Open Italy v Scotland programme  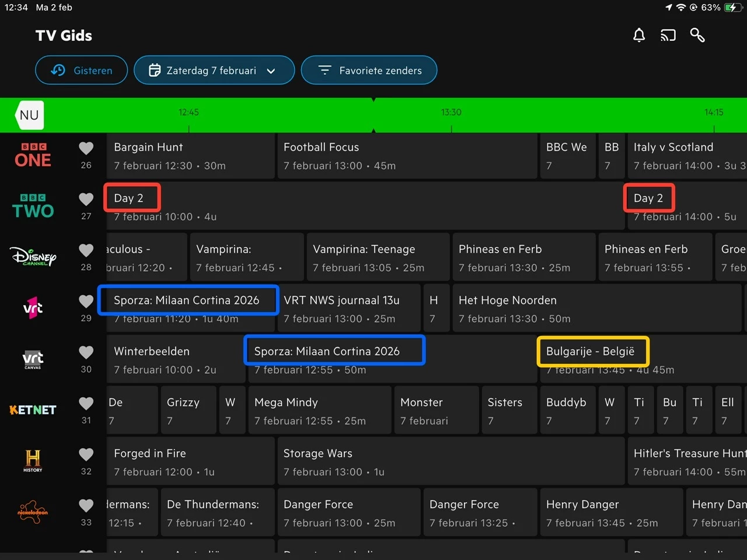pyautogui.click(x=687, y=156)
